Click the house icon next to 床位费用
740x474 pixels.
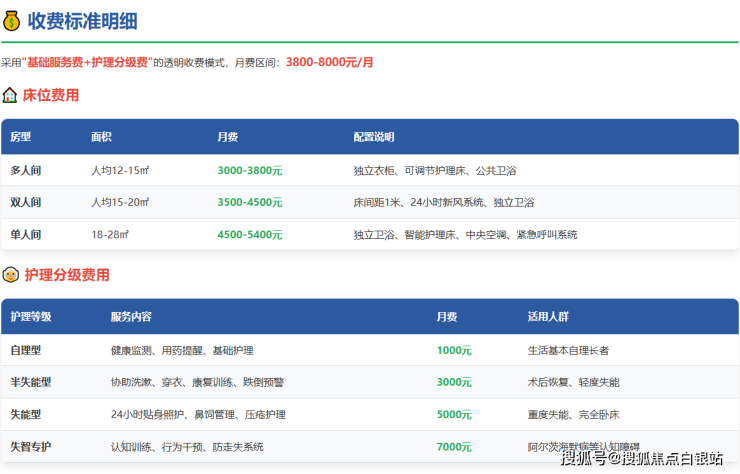(10, 95)
